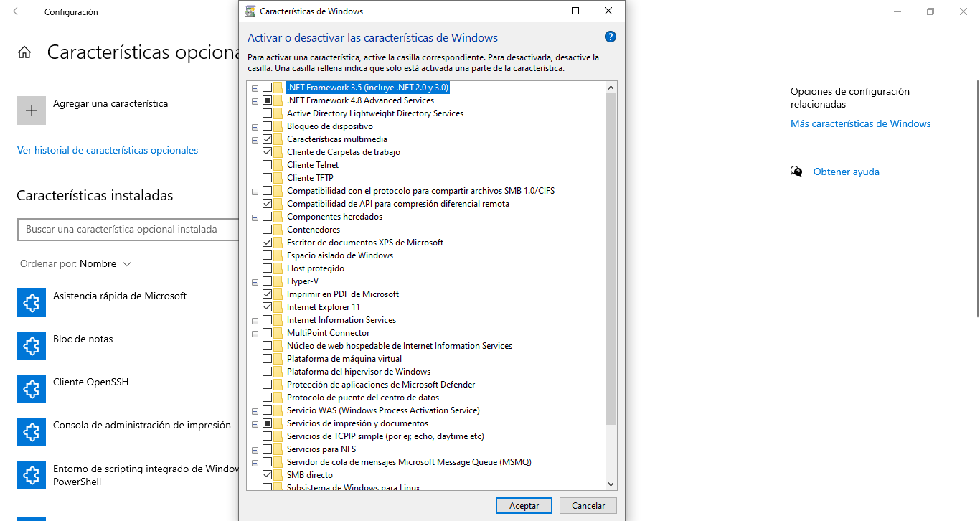This screenshot has width=980, height=521.
Task: Toggle the .NET Framework 3.5 checkbox
Action: pyautogui.click(x=267, y=88)
